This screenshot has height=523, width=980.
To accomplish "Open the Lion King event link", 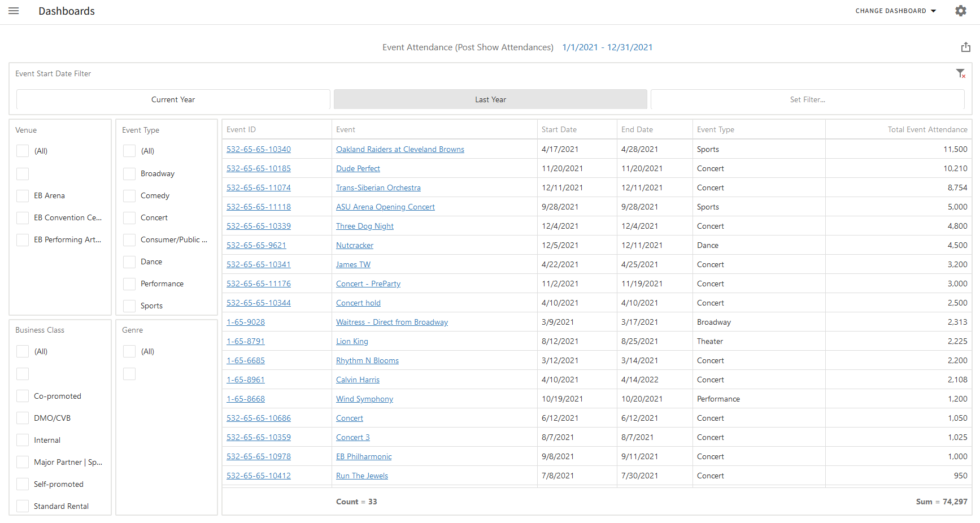I will click(x=352, y=341).
